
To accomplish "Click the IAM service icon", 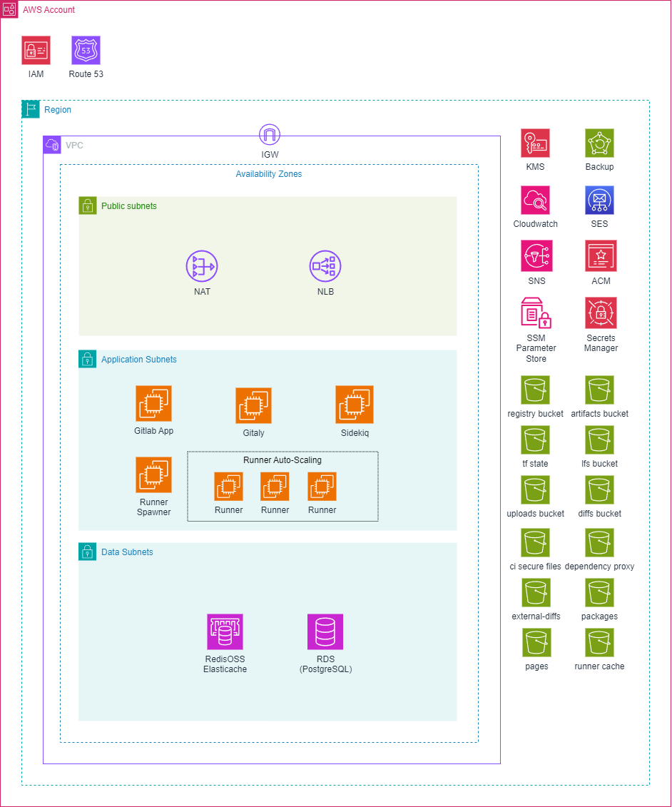I will click(x=36, y=51).
